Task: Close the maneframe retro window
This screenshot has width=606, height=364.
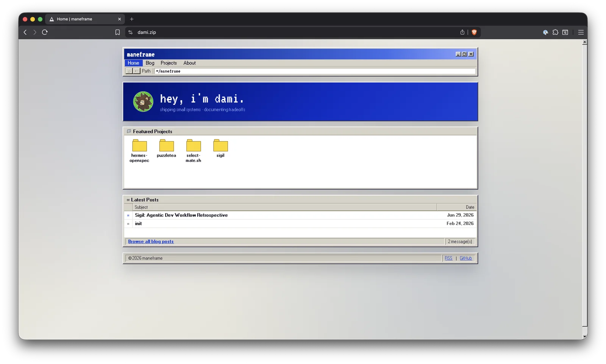Action: tap(471, 54)
